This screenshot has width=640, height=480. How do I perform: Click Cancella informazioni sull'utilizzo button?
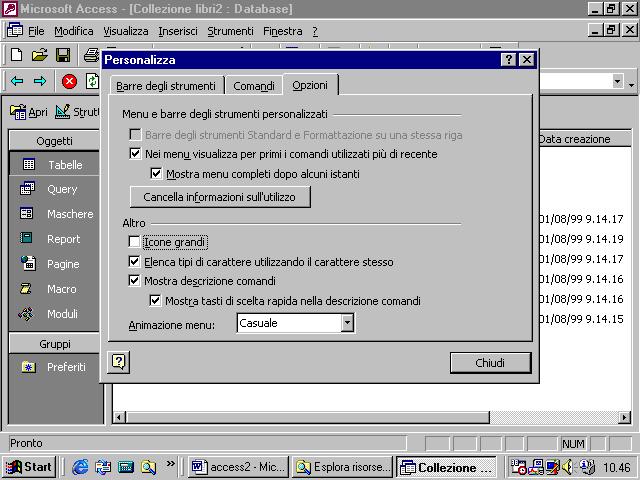pos(220,197)
